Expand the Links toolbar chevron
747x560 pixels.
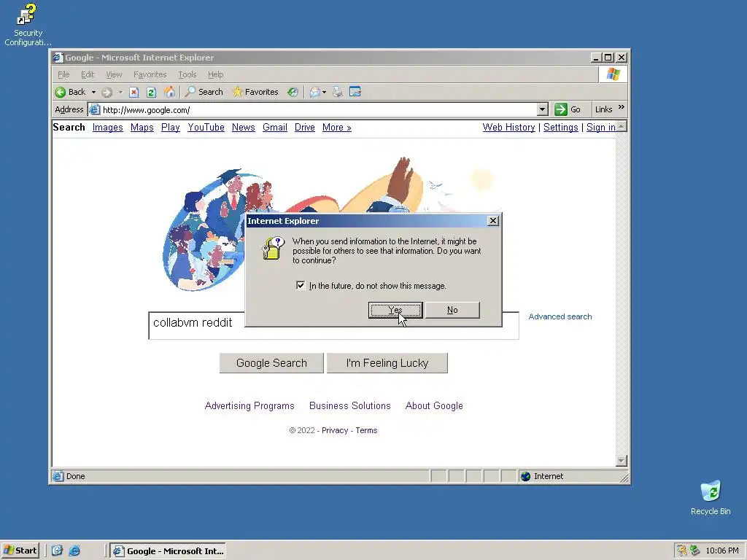point(622,108)
